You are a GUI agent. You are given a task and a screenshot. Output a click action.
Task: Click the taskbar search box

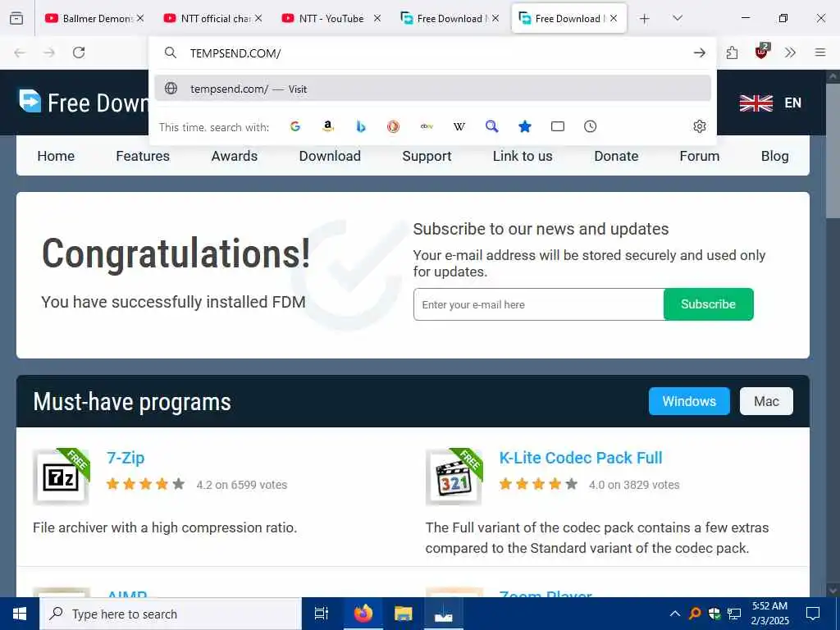point(171,614)
